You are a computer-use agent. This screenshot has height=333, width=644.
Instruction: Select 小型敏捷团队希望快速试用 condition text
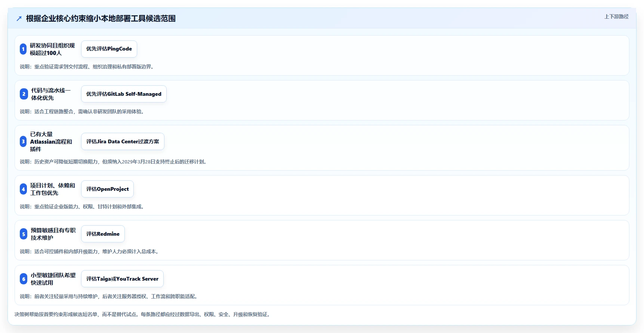pos(53,279)
